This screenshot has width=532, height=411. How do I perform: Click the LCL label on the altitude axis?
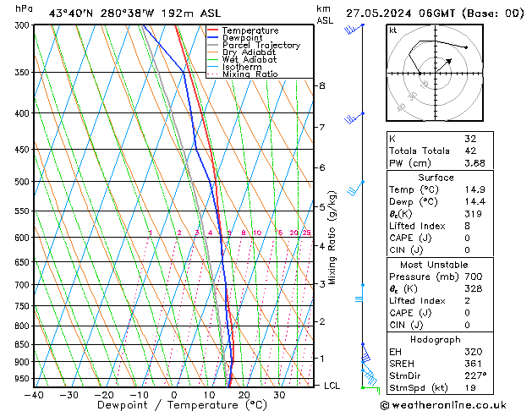332,386
